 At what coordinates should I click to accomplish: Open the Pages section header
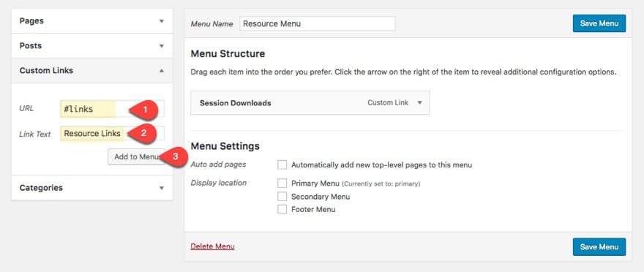92,21
